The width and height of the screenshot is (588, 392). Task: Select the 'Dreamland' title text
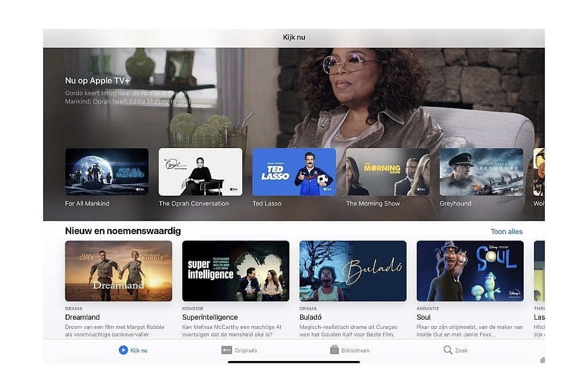coord(83,317)
